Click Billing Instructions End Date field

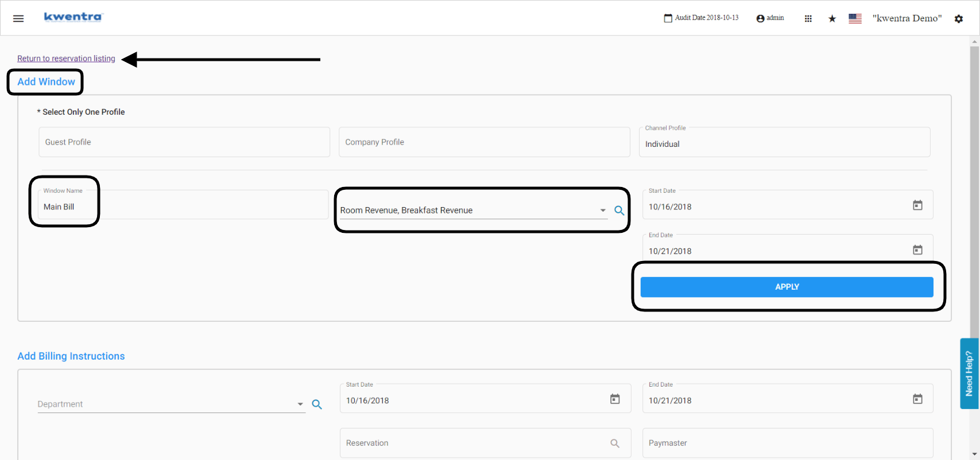tap(788, 398)
